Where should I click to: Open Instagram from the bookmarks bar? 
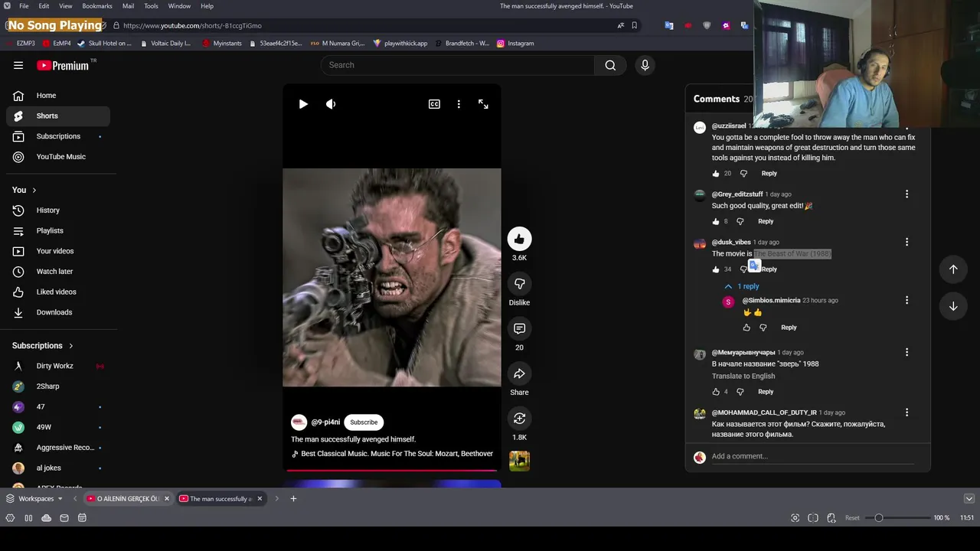515,44
